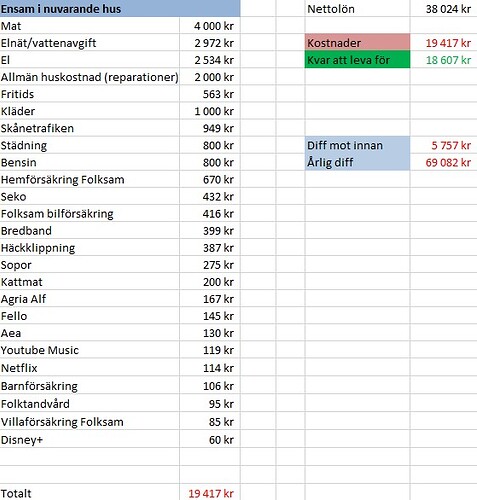The image size is (477, 500).
Task: Click the Mat amount cell 4 000 kr
Action: (x=210, y=26)
